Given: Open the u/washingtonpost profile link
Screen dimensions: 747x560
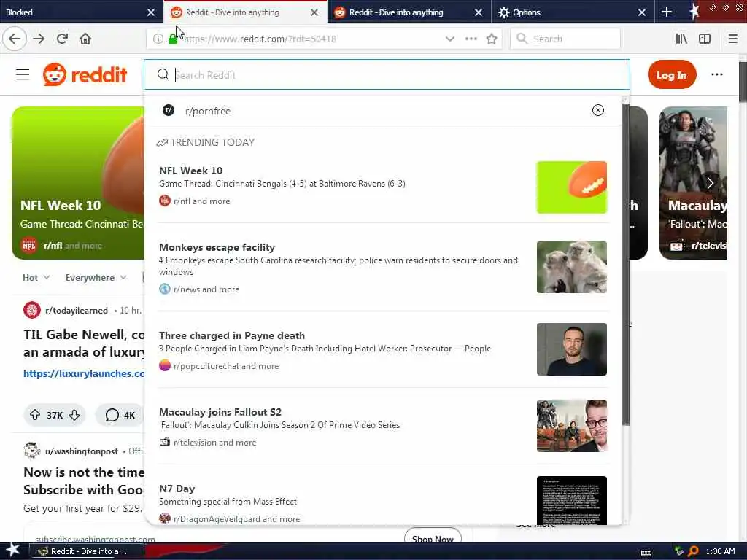Looking at the screenshot, I should point(82,451).
